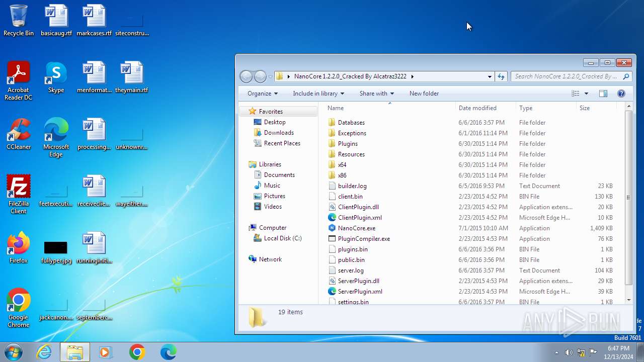This screenshot has width=644, height=362.
Task: Open markcases.rtf desktop file
Action: (94, 20)
